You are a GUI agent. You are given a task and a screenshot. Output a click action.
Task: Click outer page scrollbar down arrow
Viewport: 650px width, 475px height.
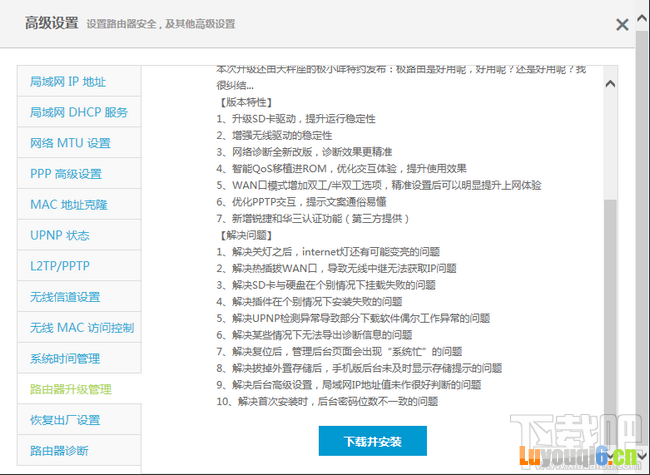(x=642, y=456)
